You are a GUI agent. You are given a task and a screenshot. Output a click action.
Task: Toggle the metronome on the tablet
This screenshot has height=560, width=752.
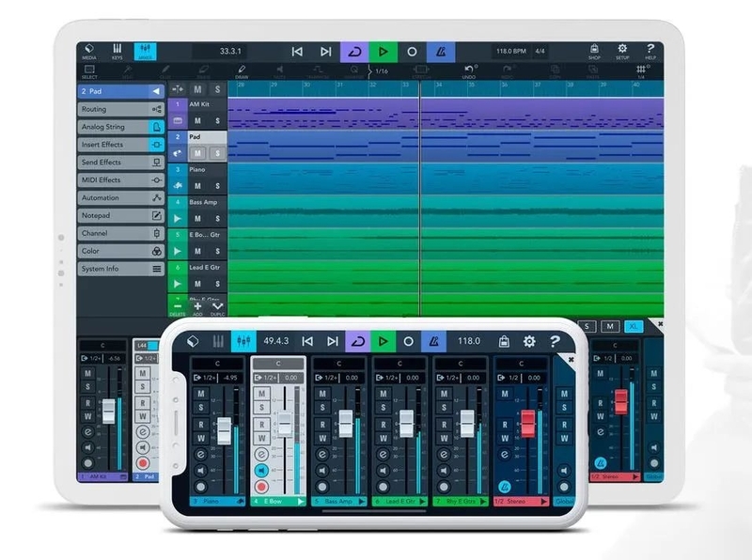click(441, 52)
